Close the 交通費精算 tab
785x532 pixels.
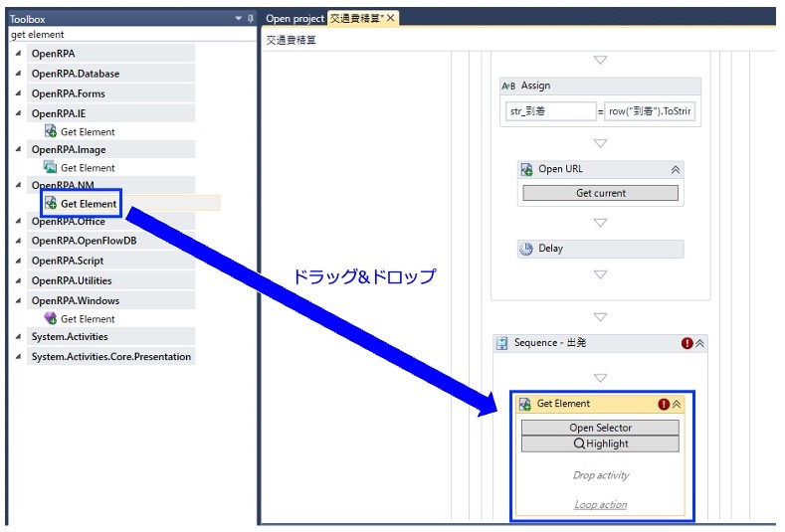(x=390, y=19)
